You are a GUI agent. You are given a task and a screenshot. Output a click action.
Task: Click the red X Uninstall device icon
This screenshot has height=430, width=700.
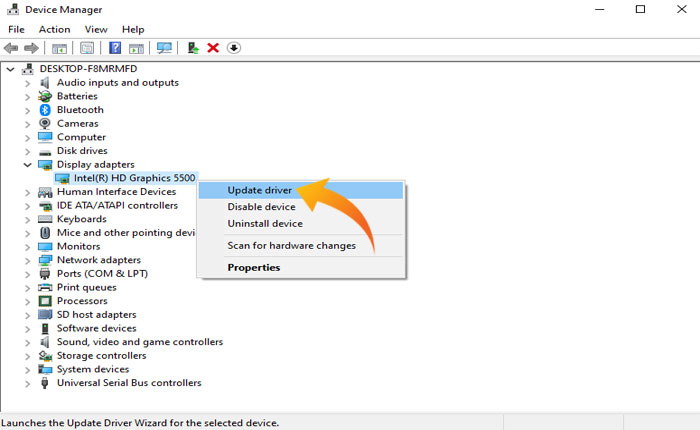pyautogui.click(x=213, y=47)
